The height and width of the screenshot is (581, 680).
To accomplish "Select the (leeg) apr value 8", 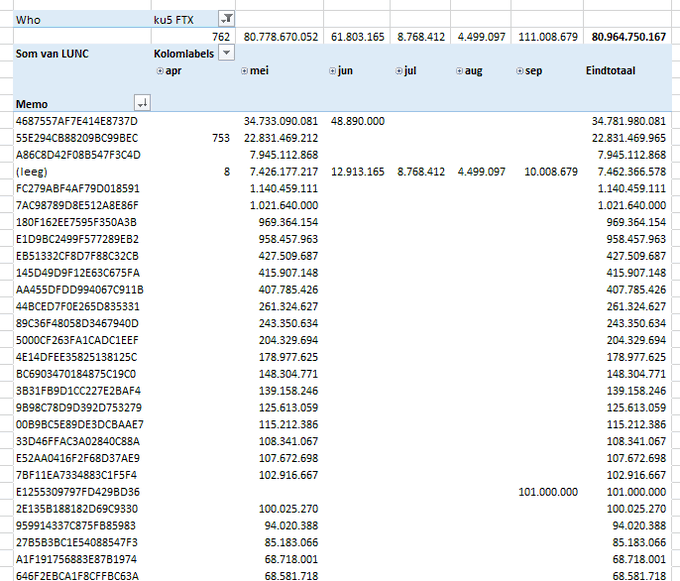I will tap(227, 172).
